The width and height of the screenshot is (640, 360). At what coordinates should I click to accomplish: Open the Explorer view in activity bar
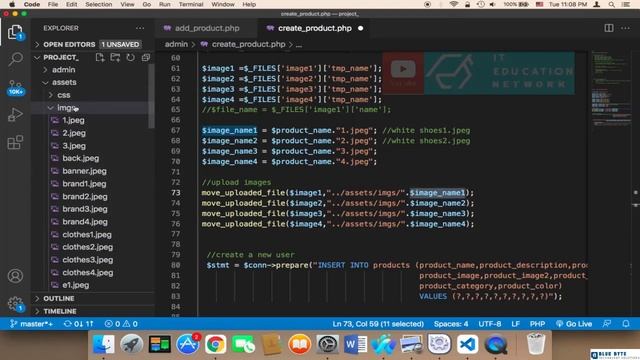(x=15, y=32)
